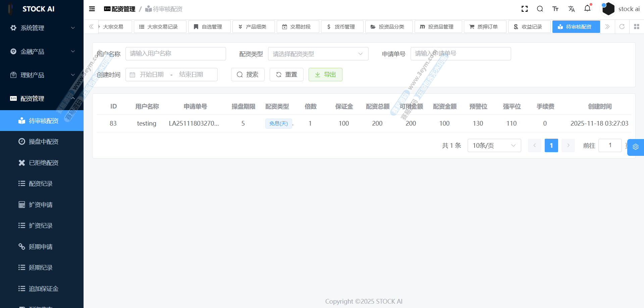Open the notification bell
Screen dimensions: 644x308
pyautogui.click(x=587, y=8)
